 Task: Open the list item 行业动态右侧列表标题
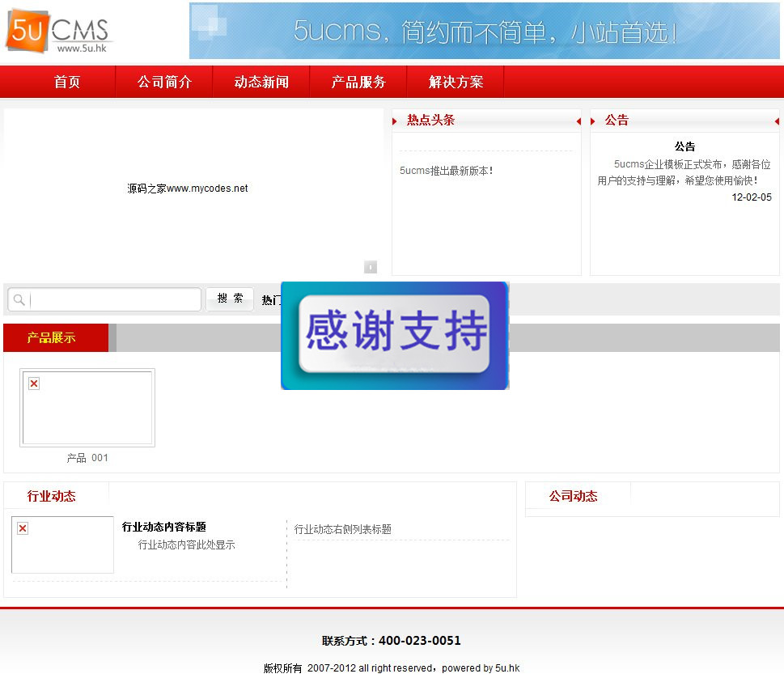(342, 529)
